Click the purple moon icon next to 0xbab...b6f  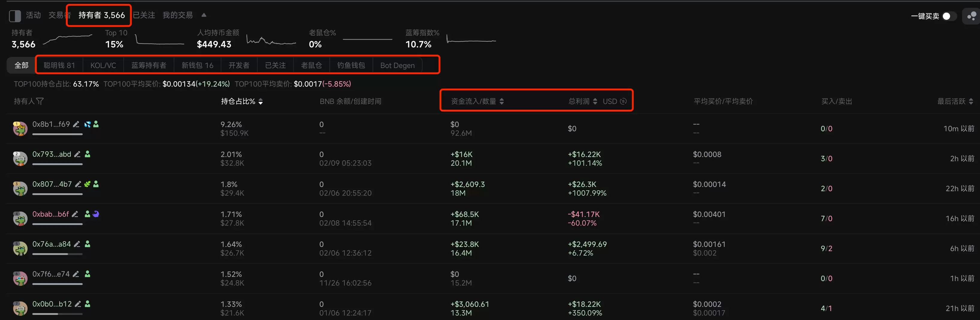(x=96, y=214)
